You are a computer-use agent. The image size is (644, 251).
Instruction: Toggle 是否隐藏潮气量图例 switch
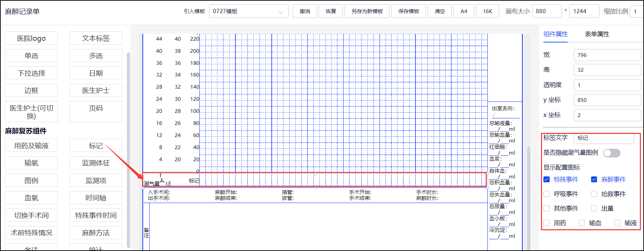tap(612, 153)
